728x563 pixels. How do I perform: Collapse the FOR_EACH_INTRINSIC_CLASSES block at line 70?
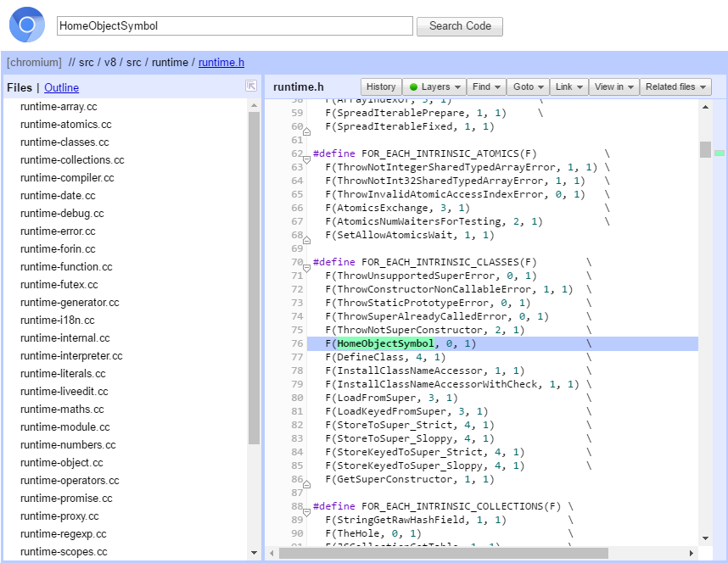[x=306, y=267]
